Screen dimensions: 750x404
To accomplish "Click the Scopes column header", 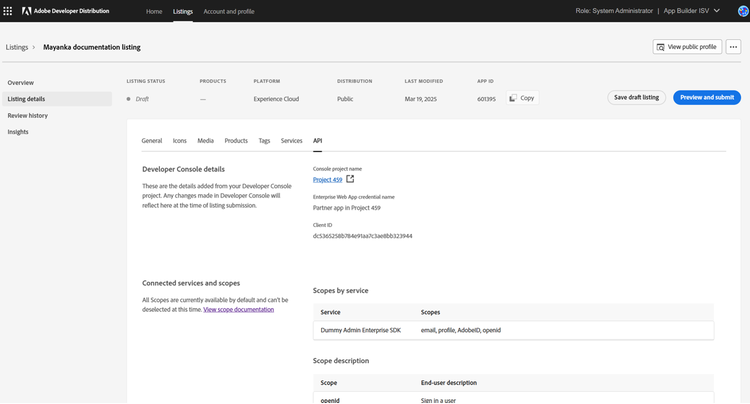I will coord(430,312).
